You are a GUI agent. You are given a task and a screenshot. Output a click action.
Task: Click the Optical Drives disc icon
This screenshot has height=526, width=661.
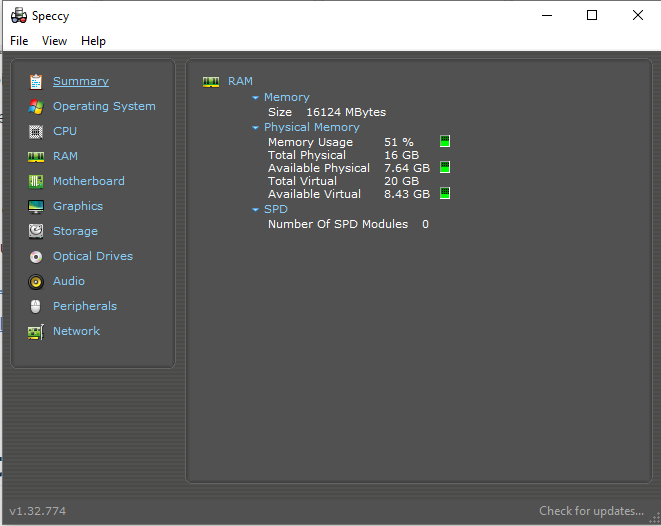tap(36, 256)
